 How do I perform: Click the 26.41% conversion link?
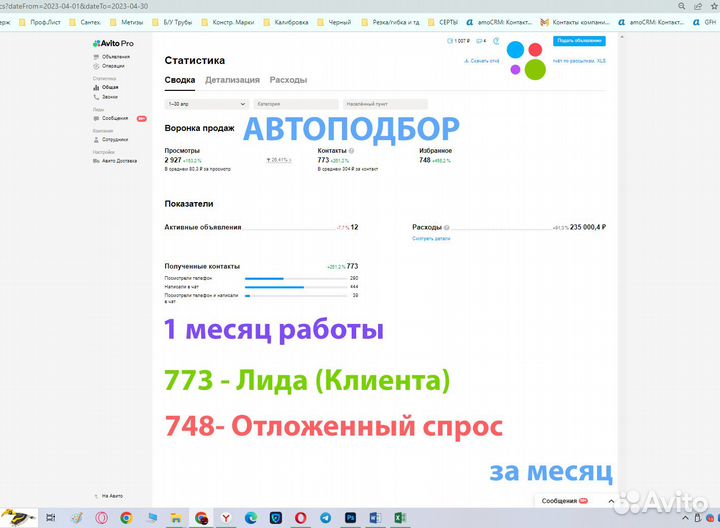coord(278,160)
